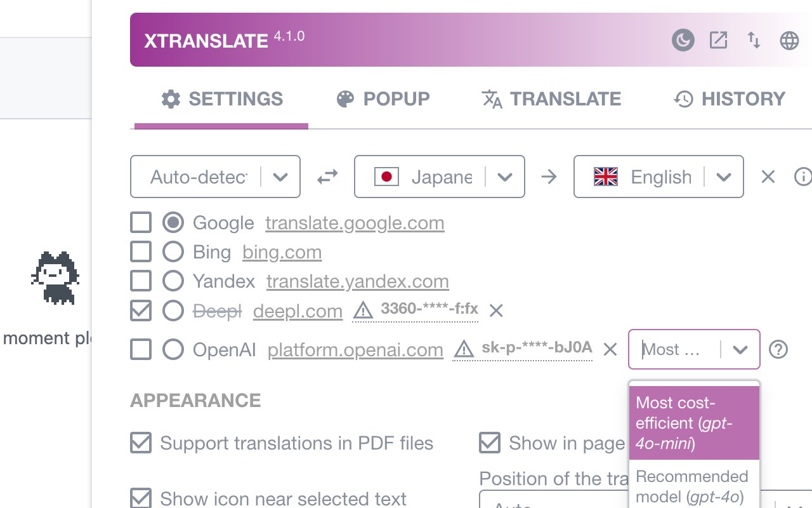This screenshot has height=508, width=812.
Task: Open the interface language globe icon
Action: pyautogui.click(x=789, y=41)
